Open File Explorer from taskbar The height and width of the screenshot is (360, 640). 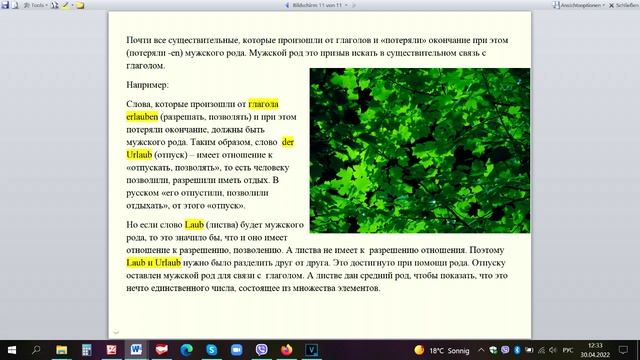coord(62,350)
